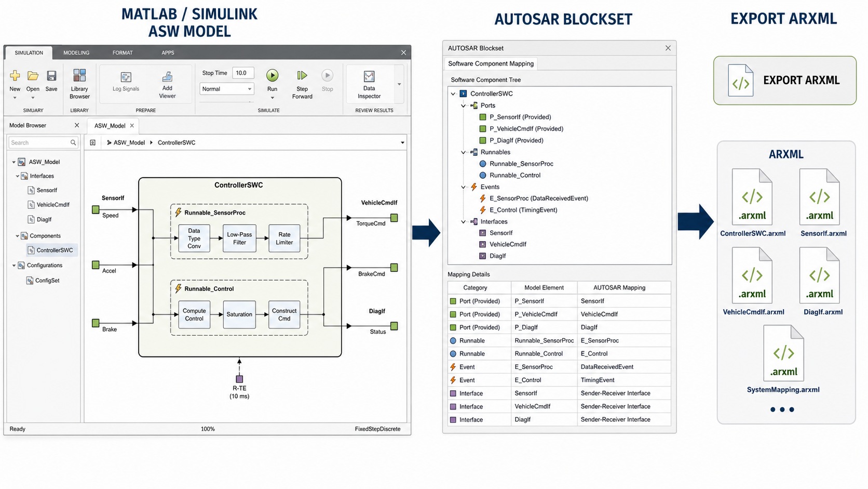
Task: Click the Runnable_Control lightning icon in diagram
Action: tap(178, 288)
